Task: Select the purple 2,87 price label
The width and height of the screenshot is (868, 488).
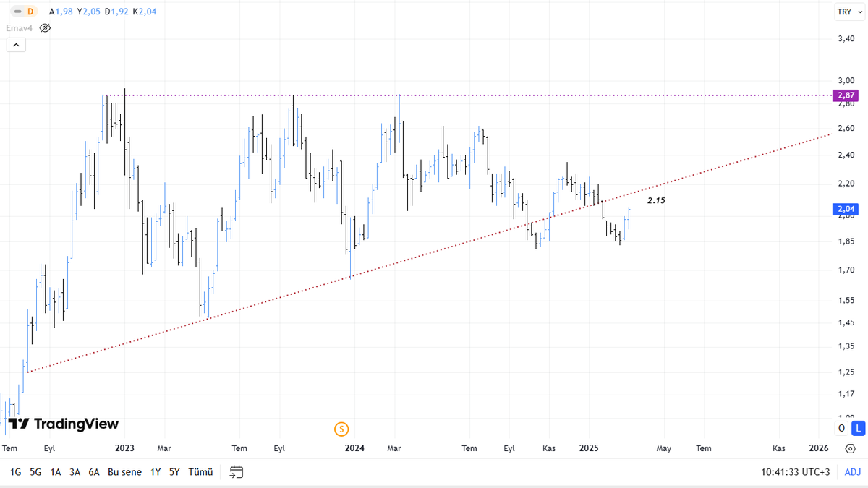Action: click(x=847, y=95)
